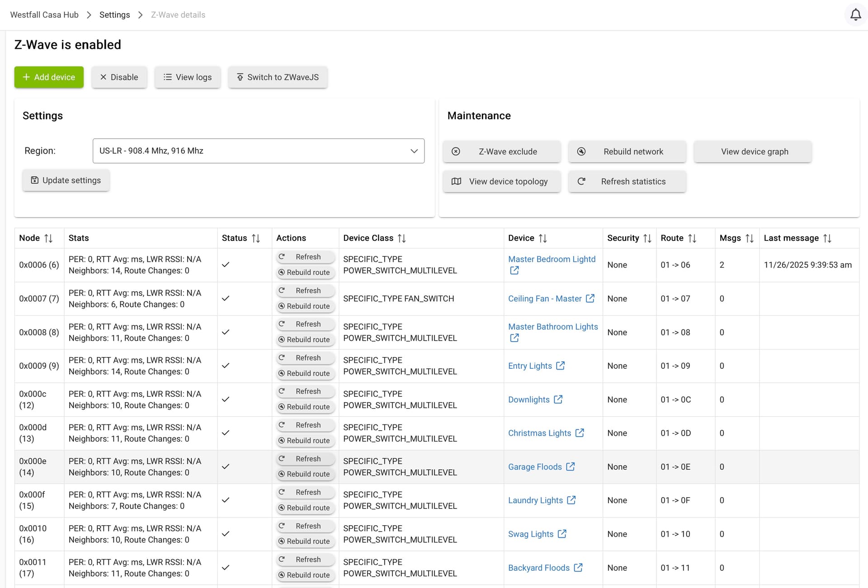Sort by Last message column arrows
Screen dimensions: 868x588
827,238
